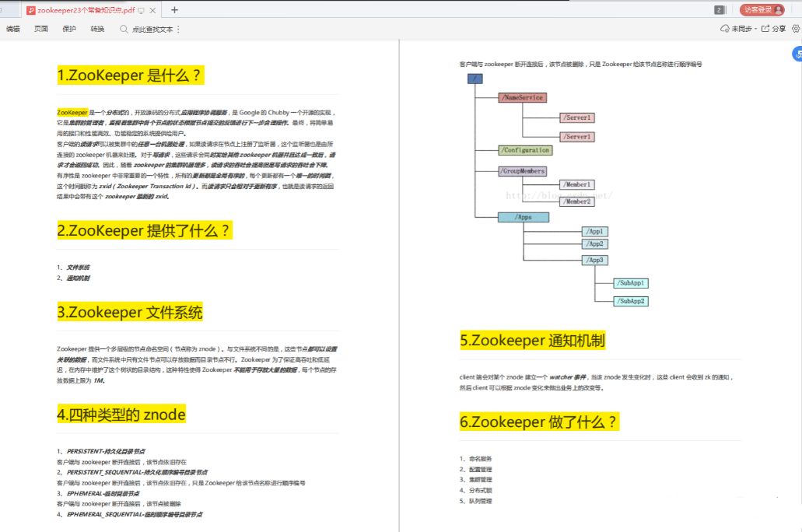Click the /Apps node in the diagram
Screen dimensions: 802x532
coord(524,218)
